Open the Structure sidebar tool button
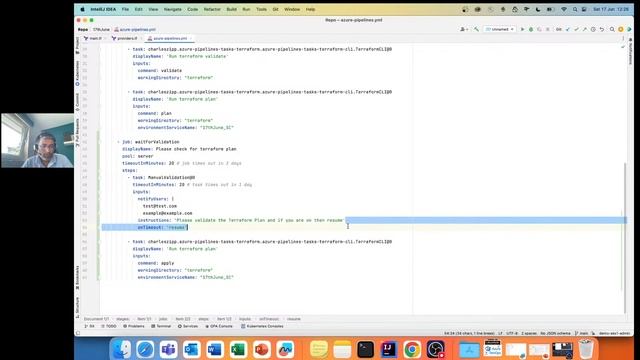The height and width of the screenshot is (360, 640). coord(77,307)
